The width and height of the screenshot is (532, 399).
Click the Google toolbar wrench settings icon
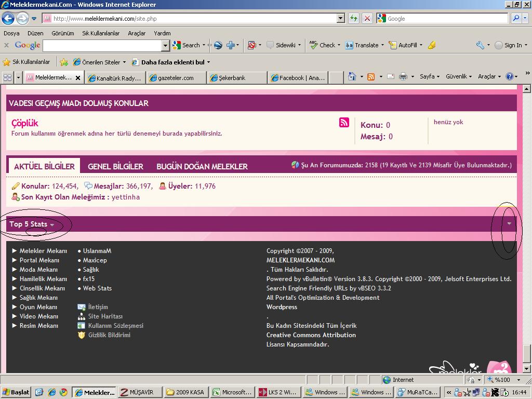point(480,45)
